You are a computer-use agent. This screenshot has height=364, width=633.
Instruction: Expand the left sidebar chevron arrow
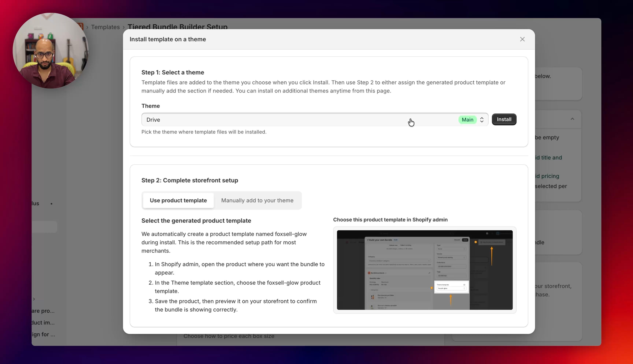point(34,299)
